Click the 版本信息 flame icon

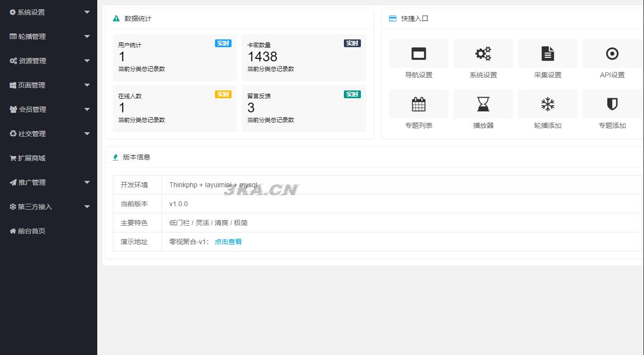click(115, 157)
